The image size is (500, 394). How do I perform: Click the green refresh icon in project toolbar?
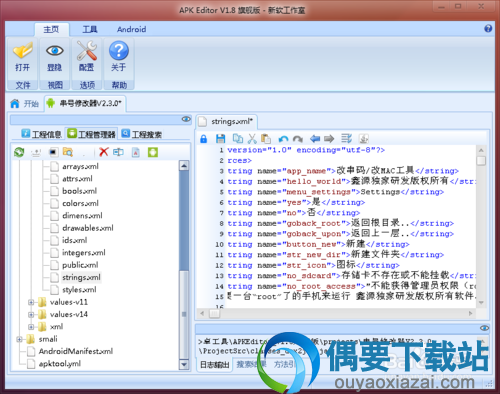tap(19, 152)
